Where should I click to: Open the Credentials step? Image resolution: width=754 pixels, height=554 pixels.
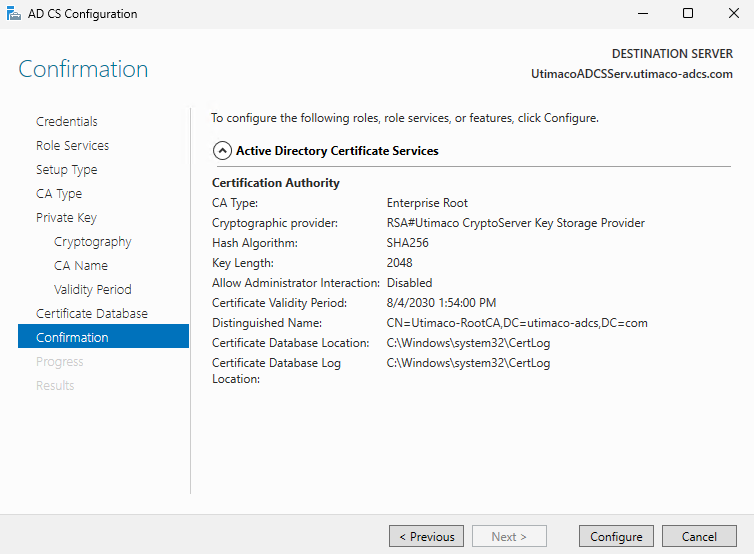(x=67, y=122)
